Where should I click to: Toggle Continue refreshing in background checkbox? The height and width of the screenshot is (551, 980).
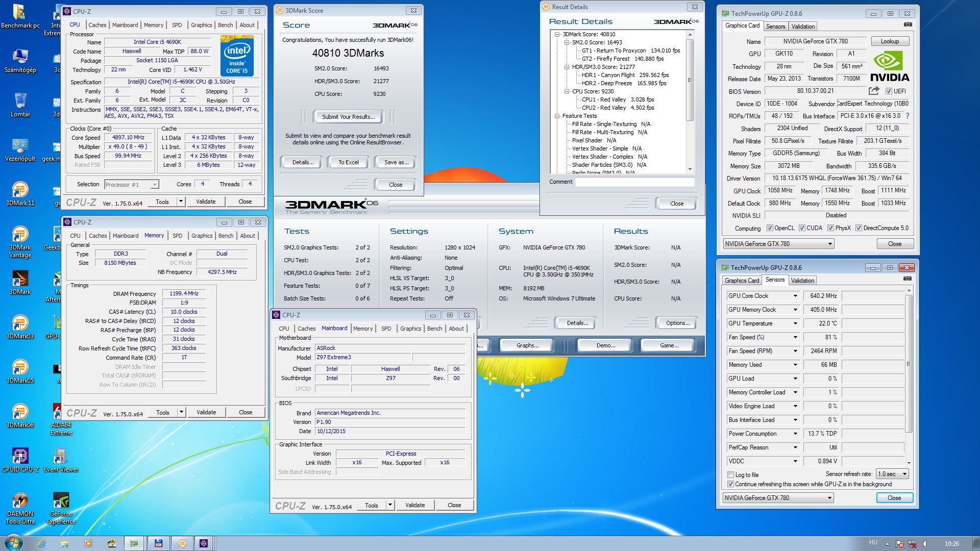tap(730, 484)
